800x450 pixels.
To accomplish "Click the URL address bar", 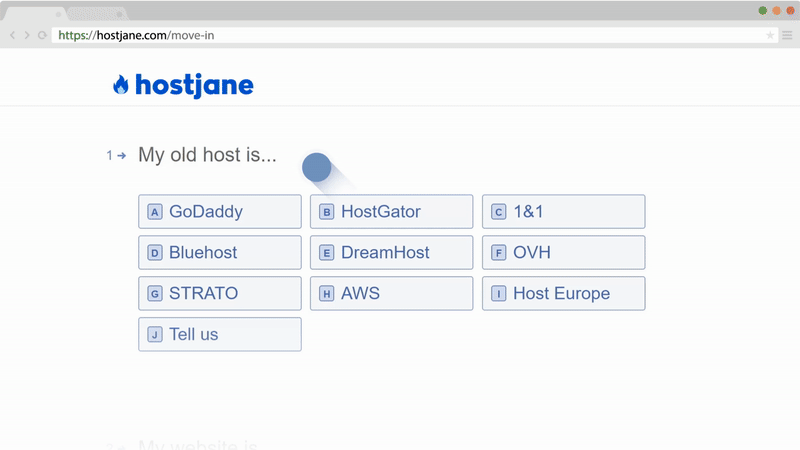I will pos(400,35).
